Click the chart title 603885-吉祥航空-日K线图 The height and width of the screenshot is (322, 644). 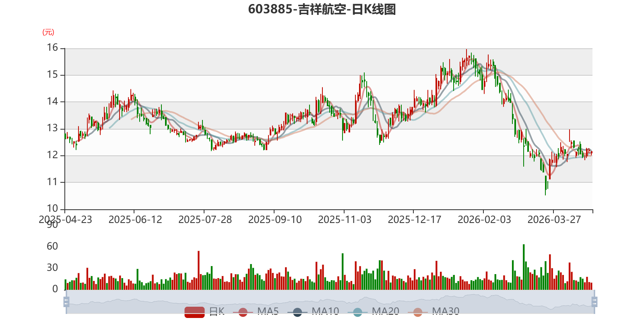(322, 9)
